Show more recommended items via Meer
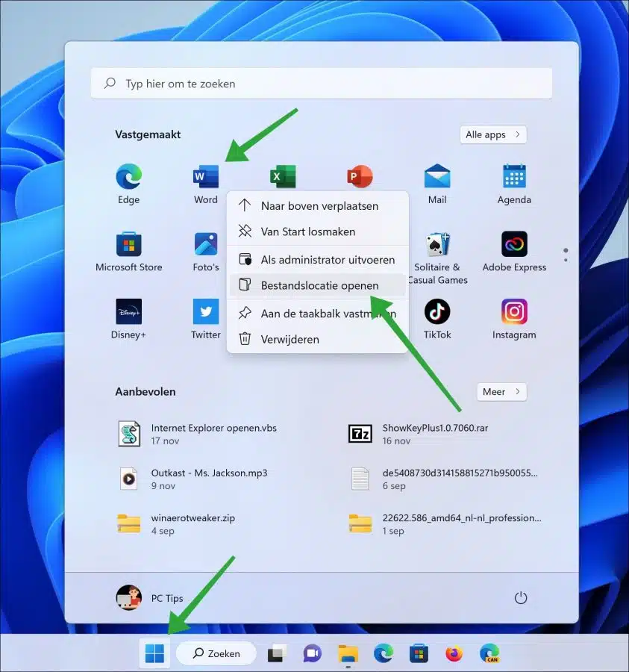This screenshot has height=672, width=629. click(501, 392)
